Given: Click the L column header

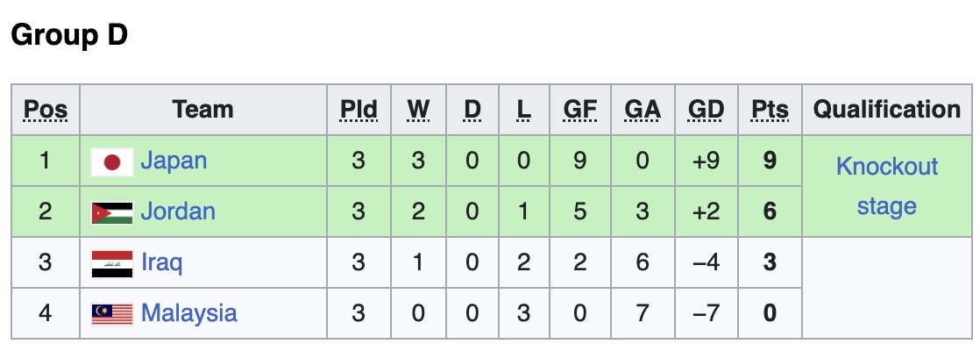Looking at the screenshot, I should 524,110.
